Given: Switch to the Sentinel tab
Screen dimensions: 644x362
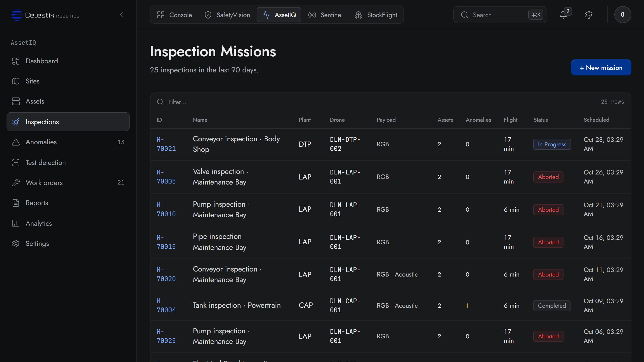Looking at the screenshot, I should pos(325,15).
